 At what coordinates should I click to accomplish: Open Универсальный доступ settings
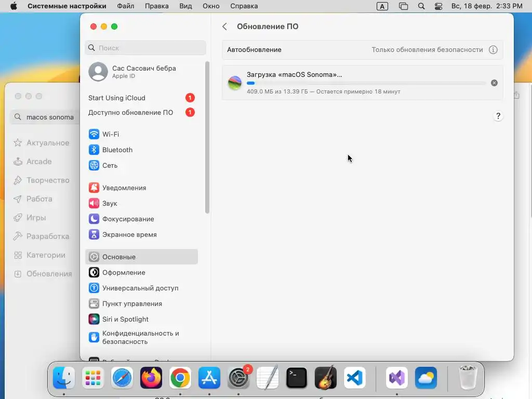tap(141, 288)
